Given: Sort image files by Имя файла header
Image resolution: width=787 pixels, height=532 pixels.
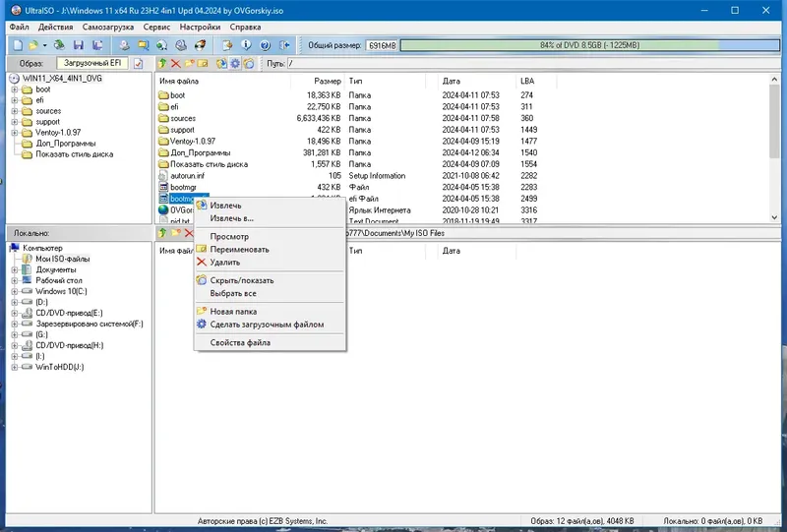Looking at the screenshot, I should click(x=223, y=81).
